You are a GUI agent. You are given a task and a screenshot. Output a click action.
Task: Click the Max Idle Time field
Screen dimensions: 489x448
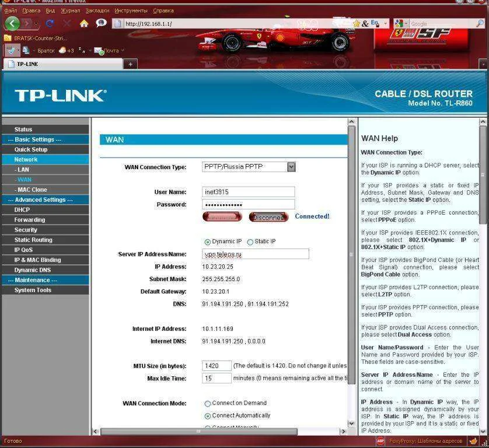216,378
